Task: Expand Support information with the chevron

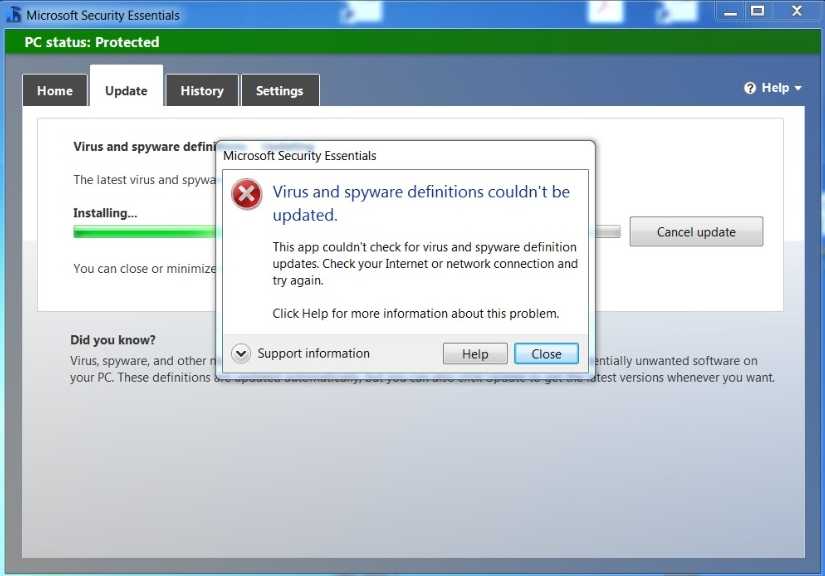Action: pyautogui.click(x=241, y=353)
